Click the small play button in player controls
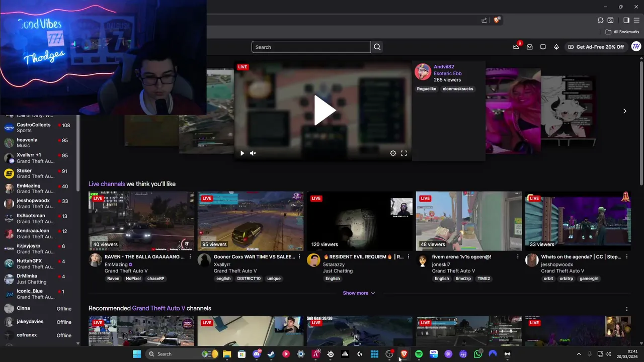This screenshot has width=644, height=362. tap(242, 153)
